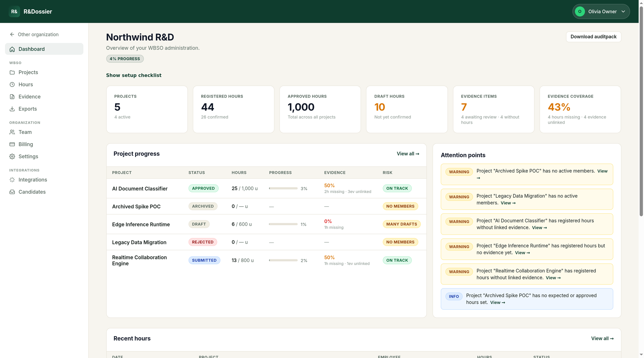The image size is (644, 358).
Task: Expand the Olivia Owner account chevron
Action: (x=623, y=11)
